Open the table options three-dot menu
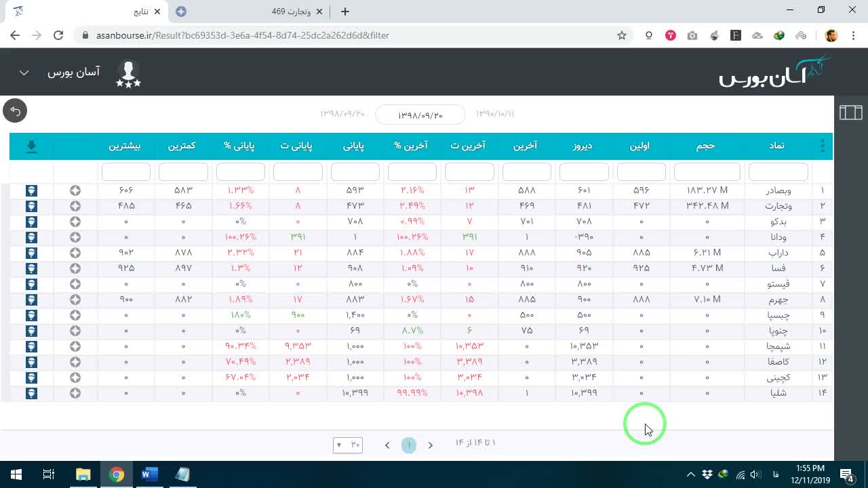 [823, 146]
